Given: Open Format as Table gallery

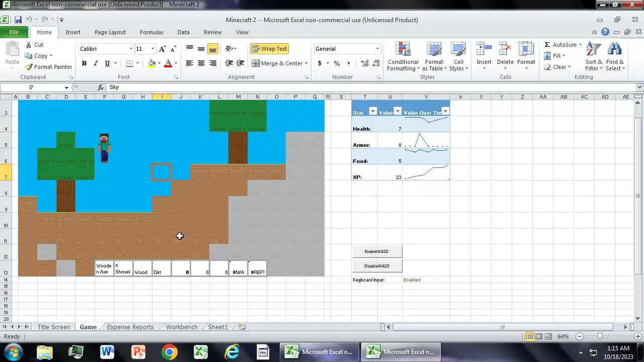Looking at the screenshot, I should click(434, 56).
